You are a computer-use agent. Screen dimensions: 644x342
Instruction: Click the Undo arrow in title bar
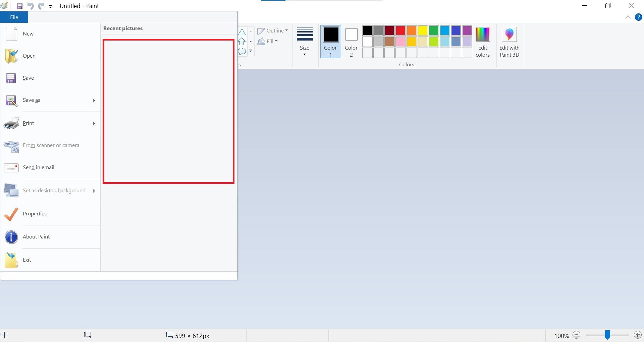pyautogui.click(x=31, y=6)
